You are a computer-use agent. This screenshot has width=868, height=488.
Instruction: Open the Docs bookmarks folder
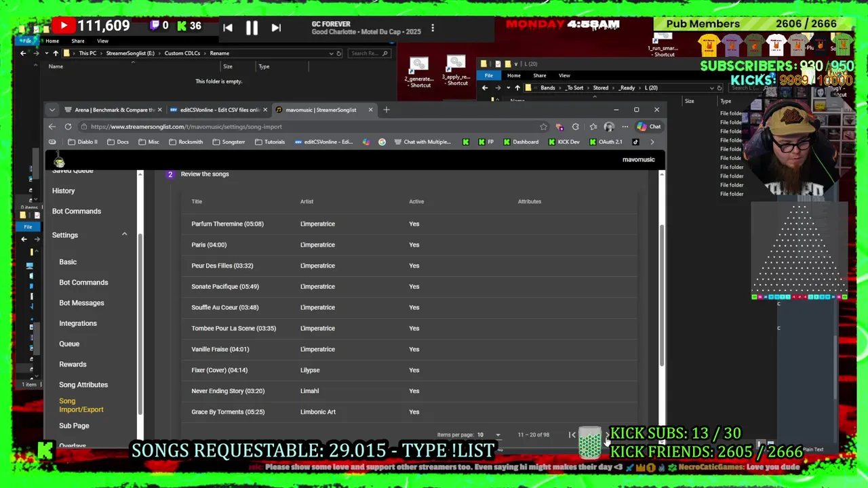coord(117,142)
